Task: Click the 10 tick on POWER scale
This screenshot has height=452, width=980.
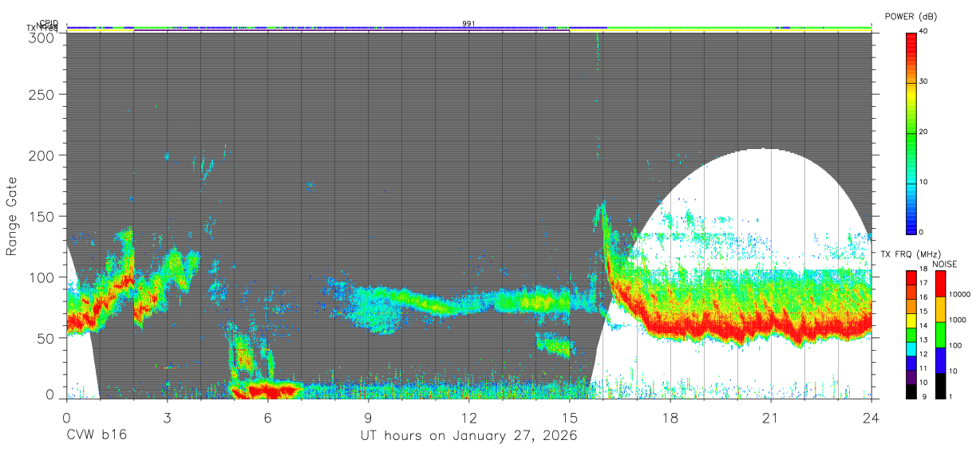Action: click(x=925, y=183)
